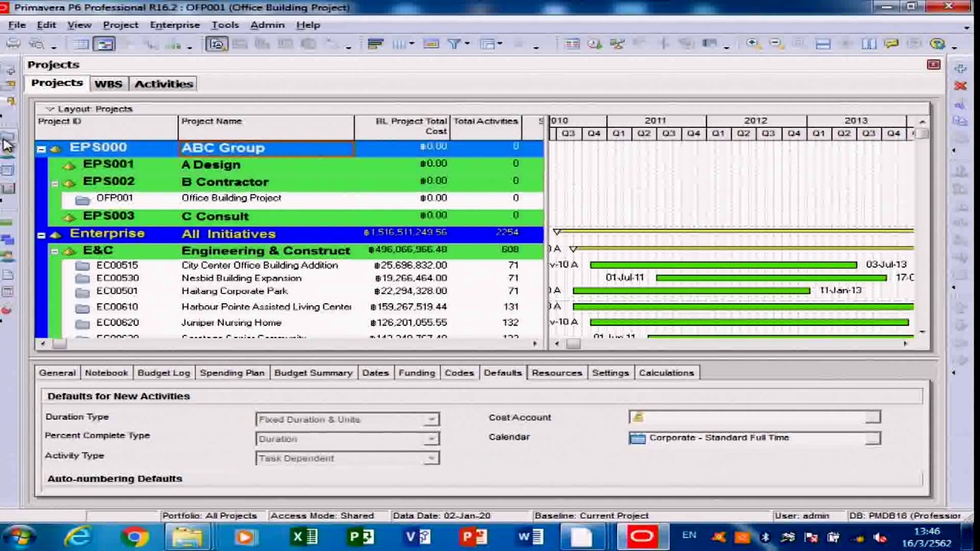Collapse the E&C Engineering & Construct node
Screen dimensions: 980x551
pyautogui.click(x=54, y=251)
